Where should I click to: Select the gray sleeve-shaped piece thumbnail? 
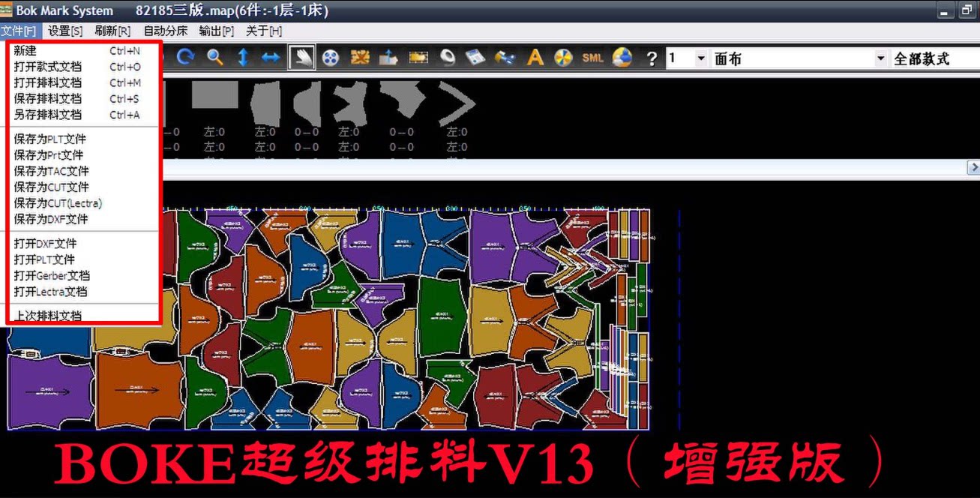pyautogui.click(x=265, y=103)
